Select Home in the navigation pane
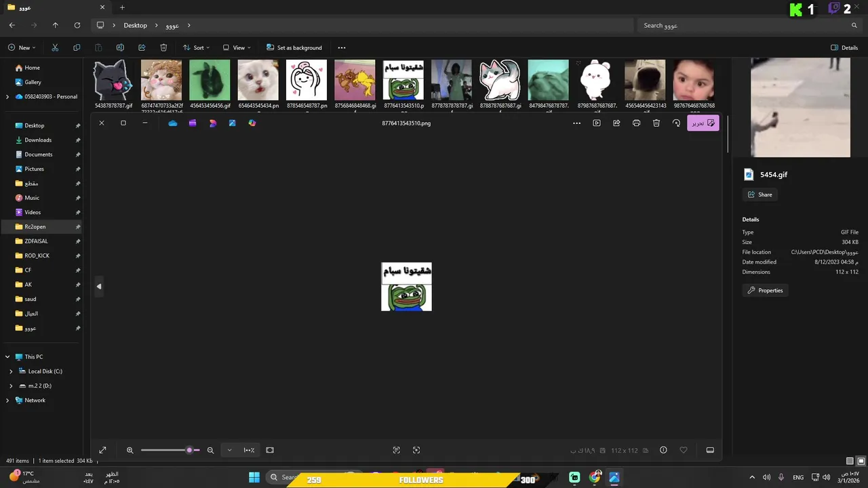This screenshot has height=488, width=868. tap(32, 68)
